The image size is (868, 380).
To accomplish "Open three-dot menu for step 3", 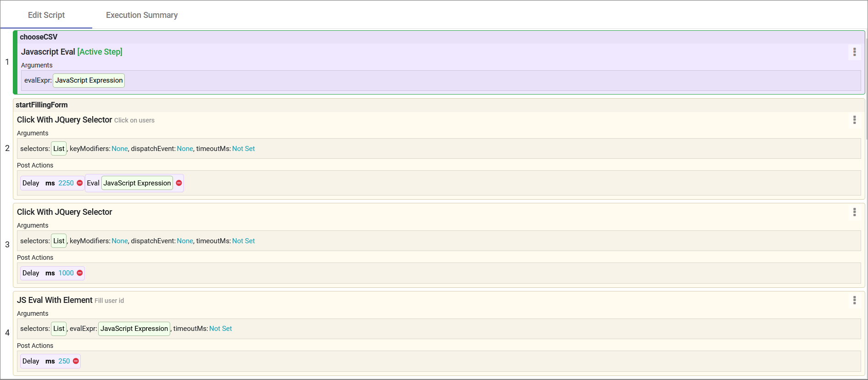I will [x=854, y=212].
